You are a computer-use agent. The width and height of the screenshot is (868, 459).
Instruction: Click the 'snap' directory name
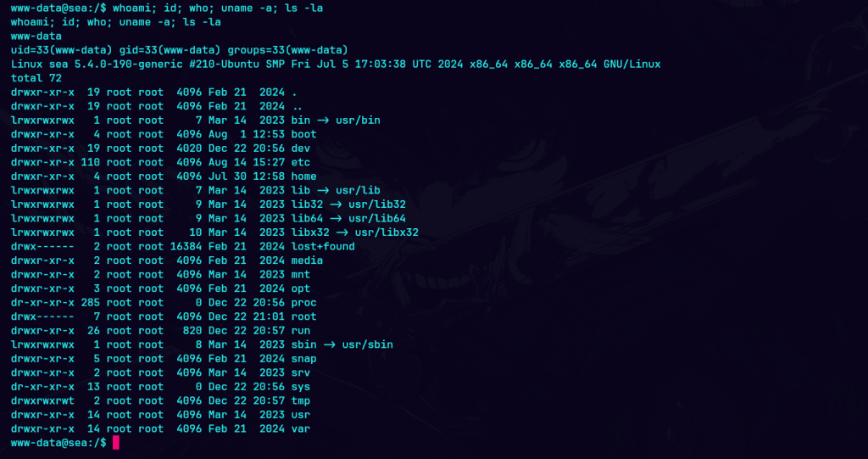tap(303, 359)
